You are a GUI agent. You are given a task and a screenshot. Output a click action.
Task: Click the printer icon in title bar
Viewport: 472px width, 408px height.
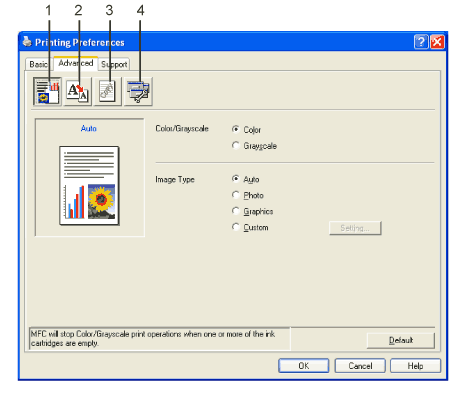27,41
